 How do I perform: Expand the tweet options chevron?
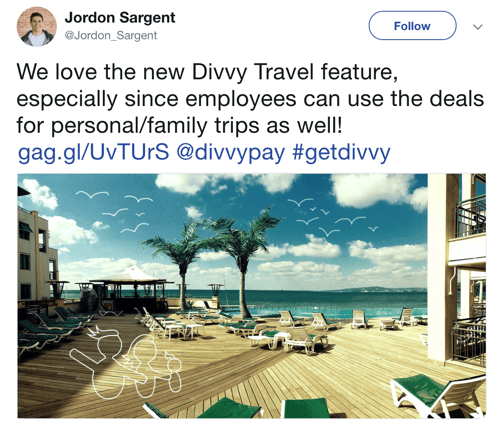point(478,27)
